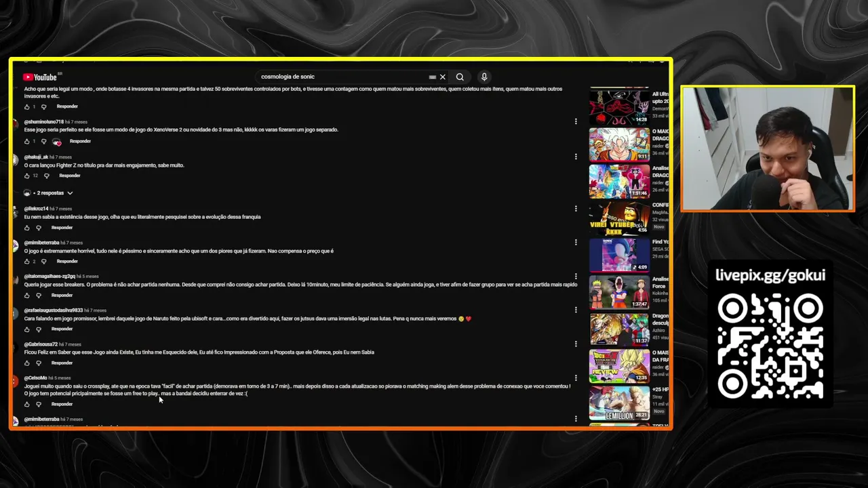Open the YouTube home logo

point(41,77)
